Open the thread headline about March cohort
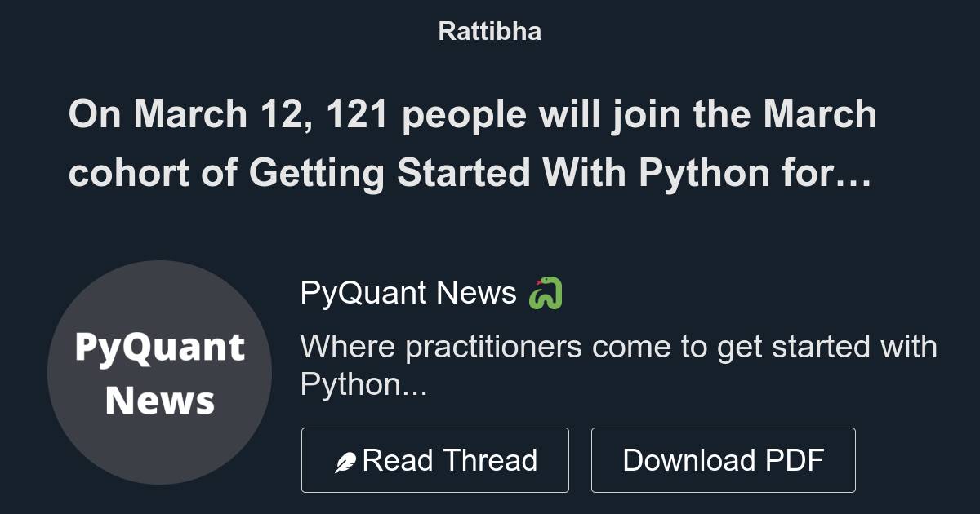This screenshot has width=980, height=514. [x=474, y=143]
